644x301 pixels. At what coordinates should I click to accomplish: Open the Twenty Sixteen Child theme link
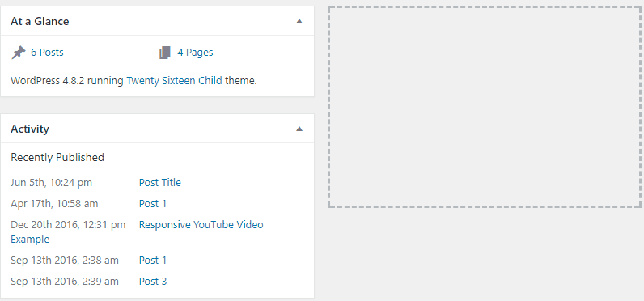pos(174,80)
